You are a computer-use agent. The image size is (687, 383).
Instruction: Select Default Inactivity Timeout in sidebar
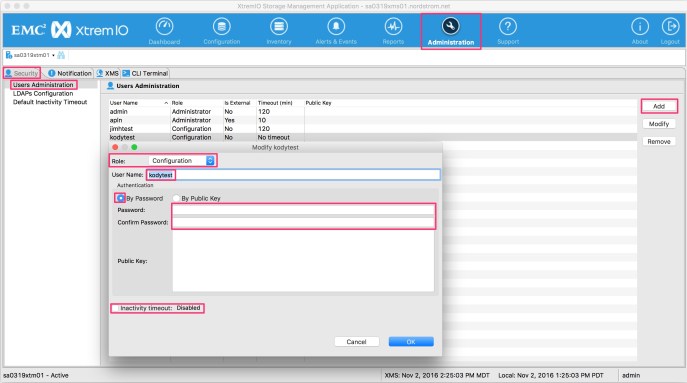(50, 102)
